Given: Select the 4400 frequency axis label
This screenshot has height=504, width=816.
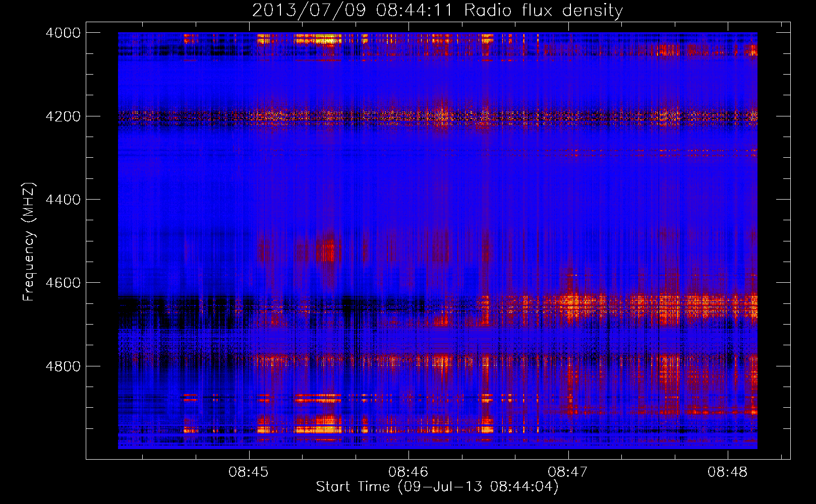Looking at the screenshot, I should pos(63,200).
